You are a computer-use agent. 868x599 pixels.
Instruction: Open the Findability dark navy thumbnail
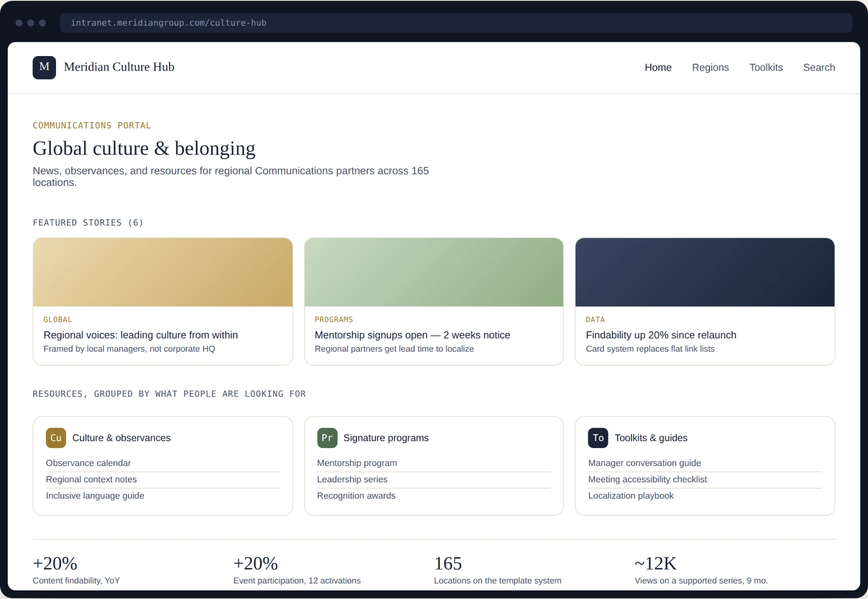(x=705, y=272)
